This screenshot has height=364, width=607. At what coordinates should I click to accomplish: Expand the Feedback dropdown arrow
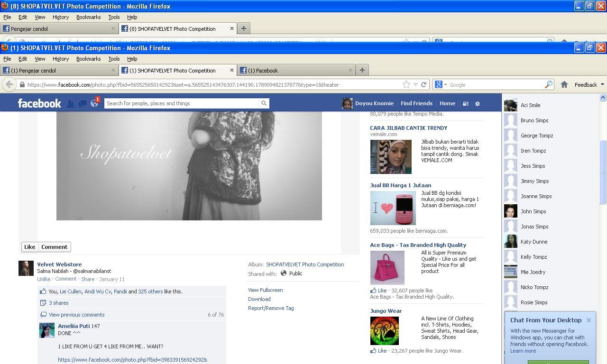[x=602, y=84]
